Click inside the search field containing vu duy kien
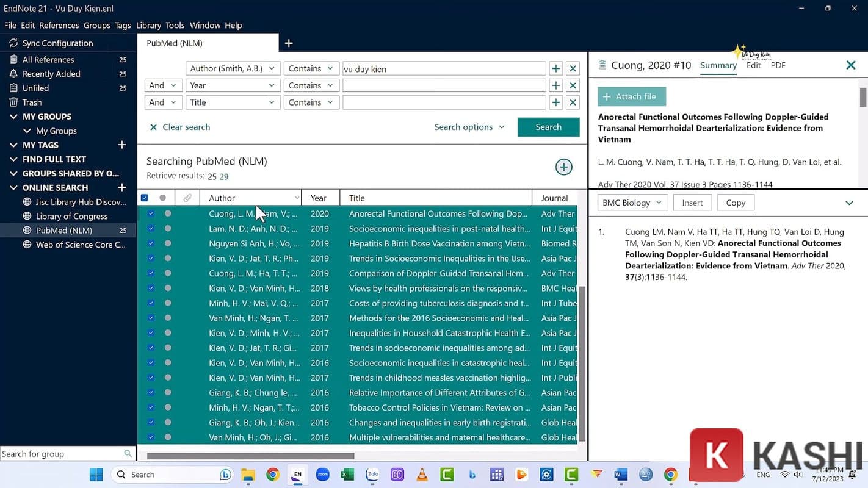Screen dimensions: 868x488 click(x=444, y=68)
